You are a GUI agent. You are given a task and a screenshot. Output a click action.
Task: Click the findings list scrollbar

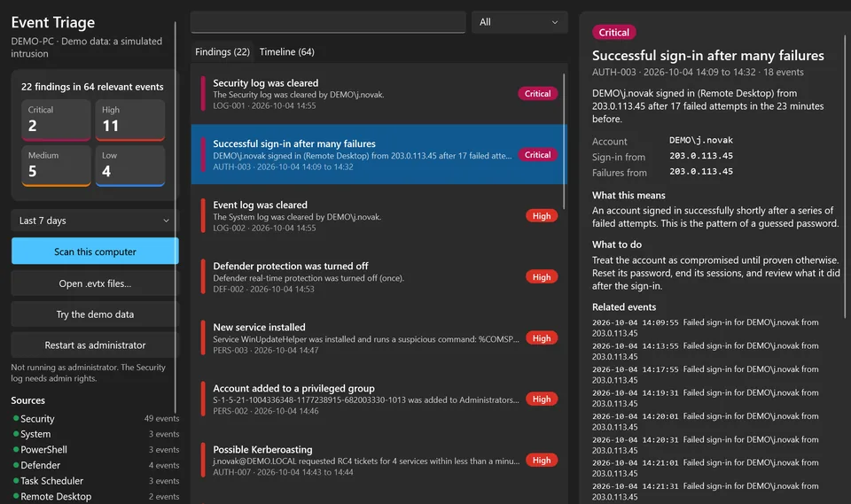(x=564, y=141)
